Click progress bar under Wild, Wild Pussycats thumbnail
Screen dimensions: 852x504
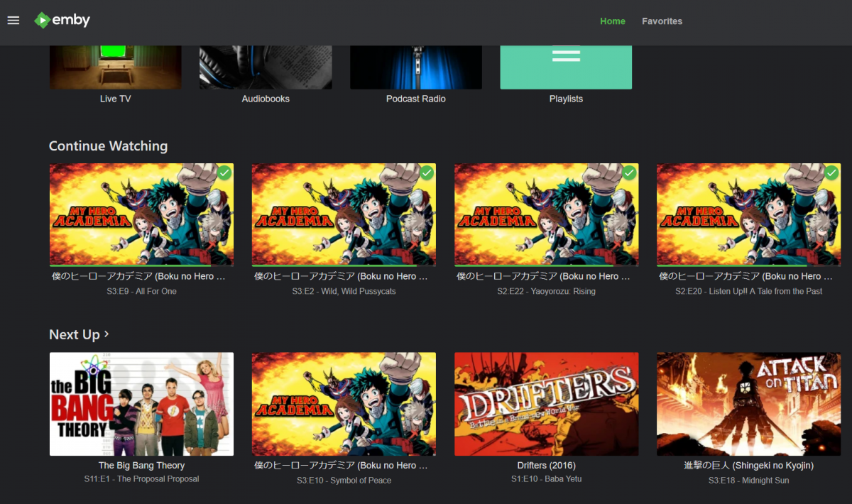[344, 265]
